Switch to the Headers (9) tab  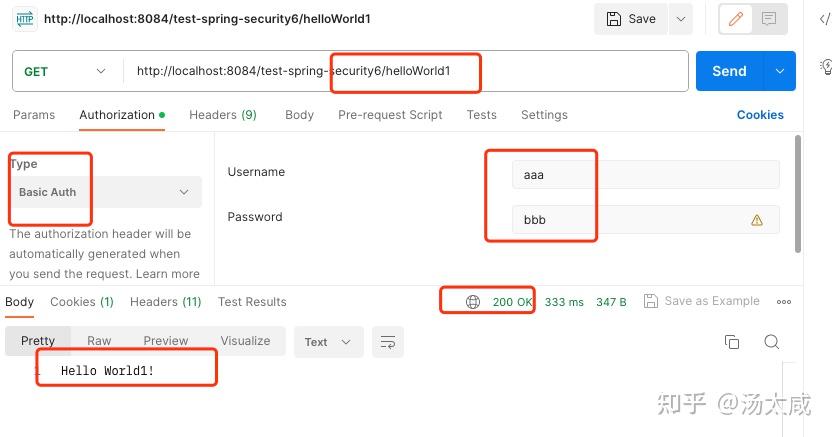[223, 115]
